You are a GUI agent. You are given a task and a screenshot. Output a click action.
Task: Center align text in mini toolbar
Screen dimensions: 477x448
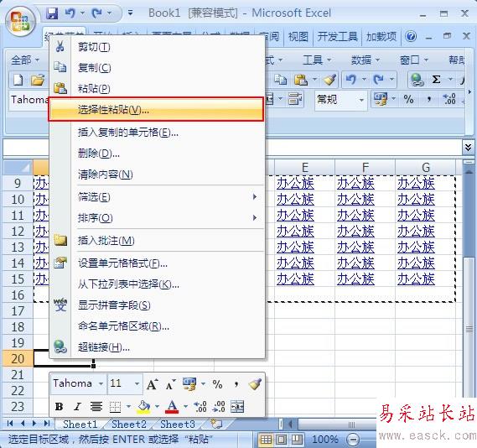96,407
